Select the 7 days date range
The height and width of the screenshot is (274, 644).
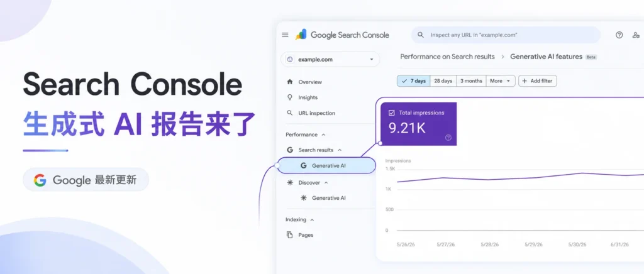(414, 81)
